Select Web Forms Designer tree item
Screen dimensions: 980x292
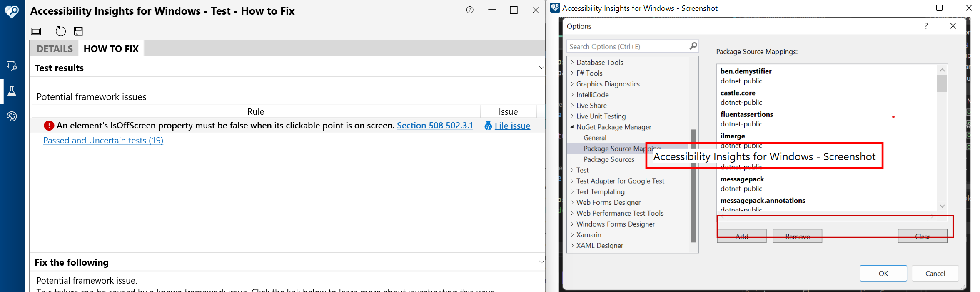click(608, 203)
